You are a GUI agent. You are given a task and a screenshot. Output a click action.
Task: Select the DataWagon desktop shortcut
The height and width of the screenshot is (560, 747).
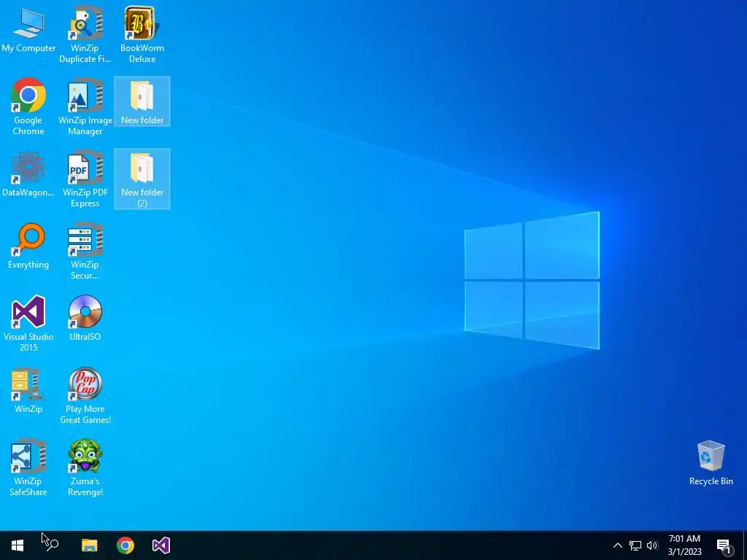click(28, 174)
